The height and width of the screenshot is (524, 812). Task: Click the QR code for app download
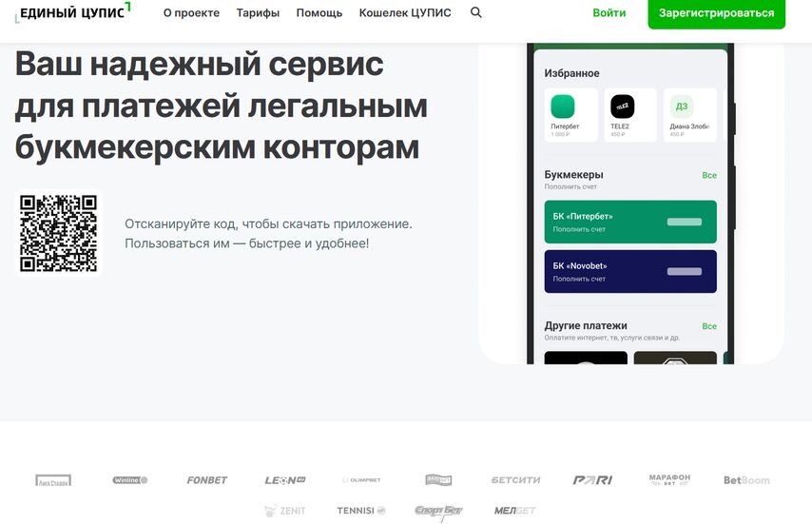59,234
